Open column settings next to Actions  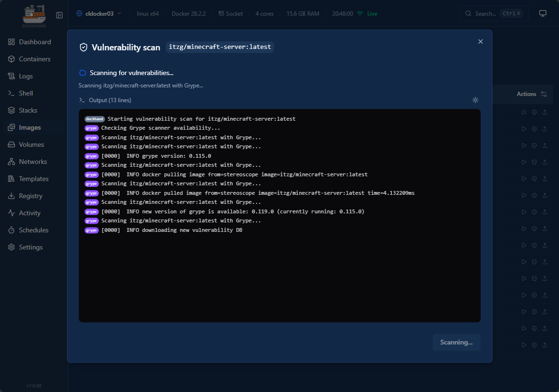point(544,94)
